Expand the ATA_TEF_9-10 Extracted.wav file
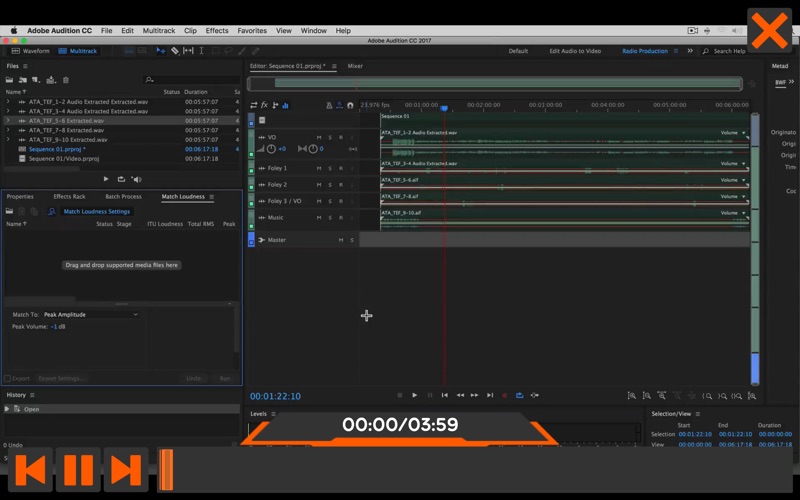 tap(8, 139)
